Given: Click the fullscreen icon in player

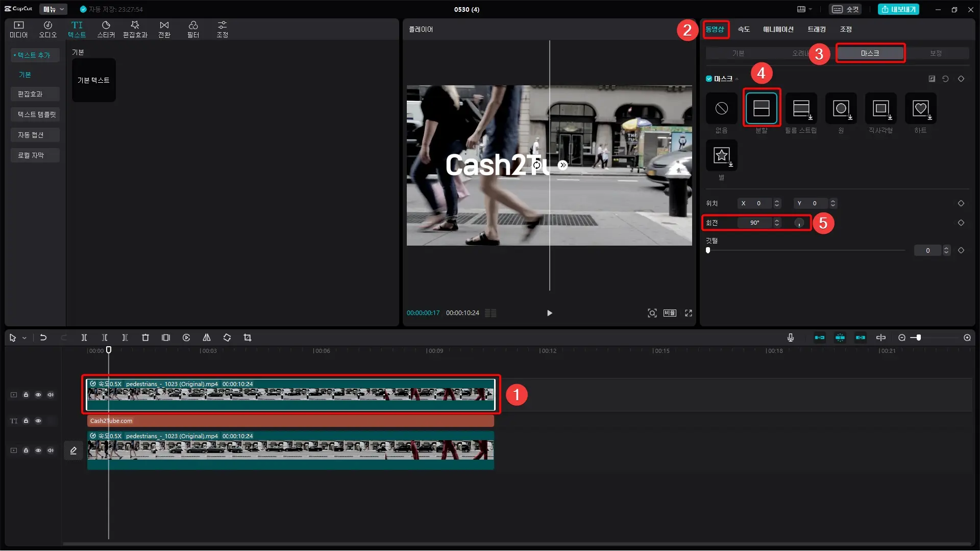Looking at the screenshot, I should point(689,313).
